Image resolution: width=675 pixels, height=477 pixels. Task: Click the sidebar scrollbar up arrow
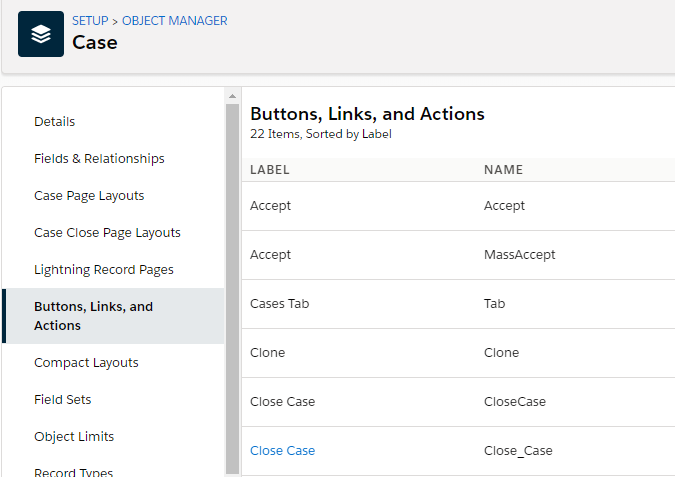pos(232,96)
